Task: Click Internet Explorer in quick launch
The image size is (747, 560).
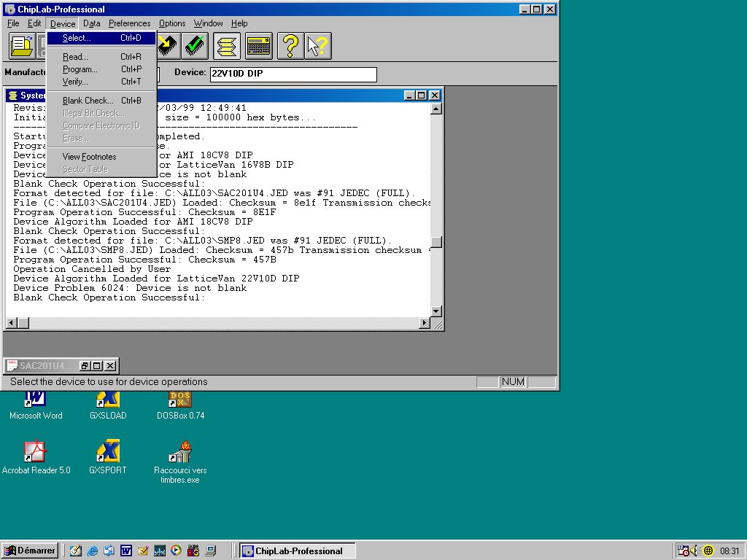Action: [93, 551]
